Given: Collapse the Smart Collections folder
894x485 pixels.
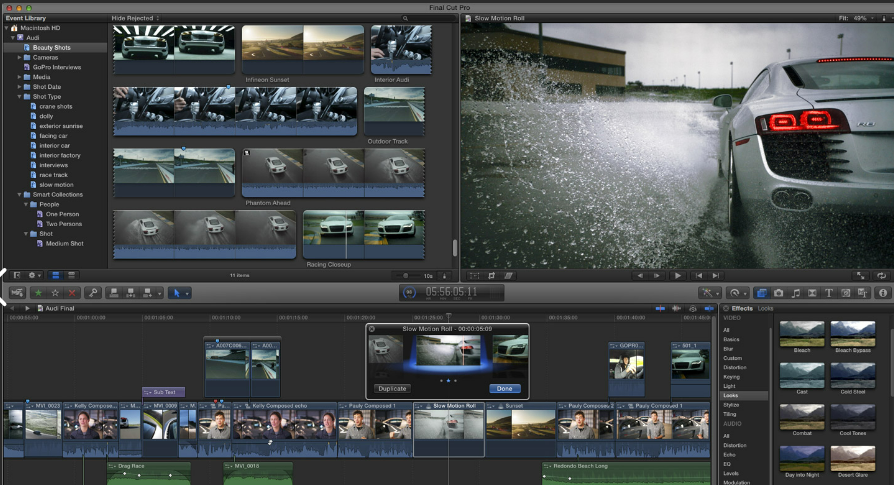Looking at the screenshot, I should coord(19,195).
